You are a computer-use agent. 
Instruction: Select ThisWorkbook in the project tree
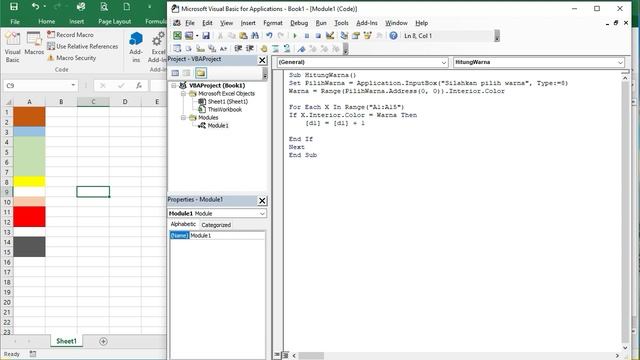pos(224,109)
